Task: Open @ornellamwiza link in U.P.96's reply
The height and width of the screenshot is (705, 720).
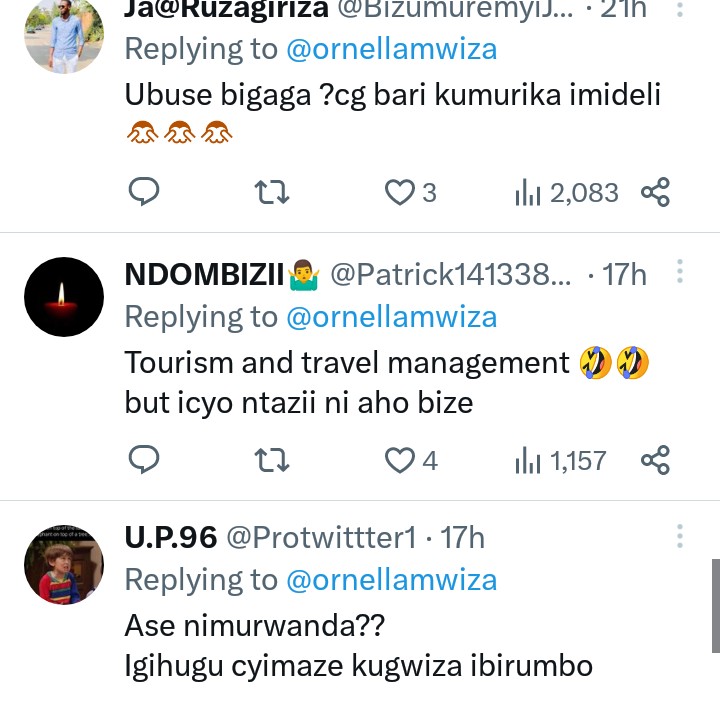Action: tap(391, 580)
